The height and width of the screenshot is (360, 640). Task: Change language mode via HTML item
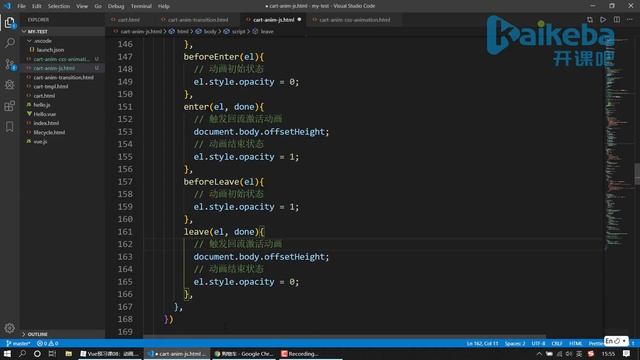(x=576, y=343)
